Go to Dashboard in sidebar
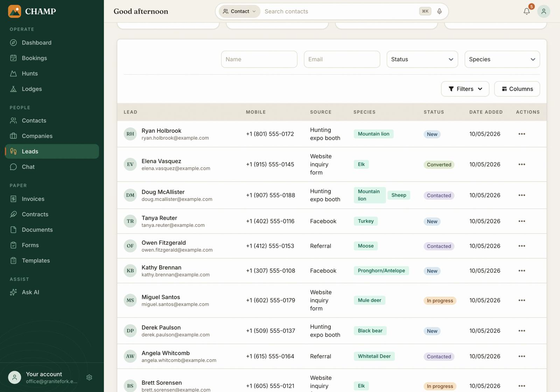Screen dimensions: 560x392 tap(52, 43)
